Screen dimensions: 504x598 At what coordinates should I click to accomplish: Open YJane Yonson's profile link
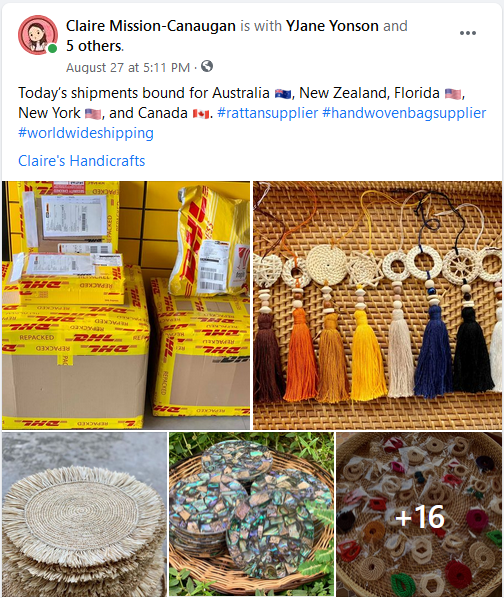point(332,26)
